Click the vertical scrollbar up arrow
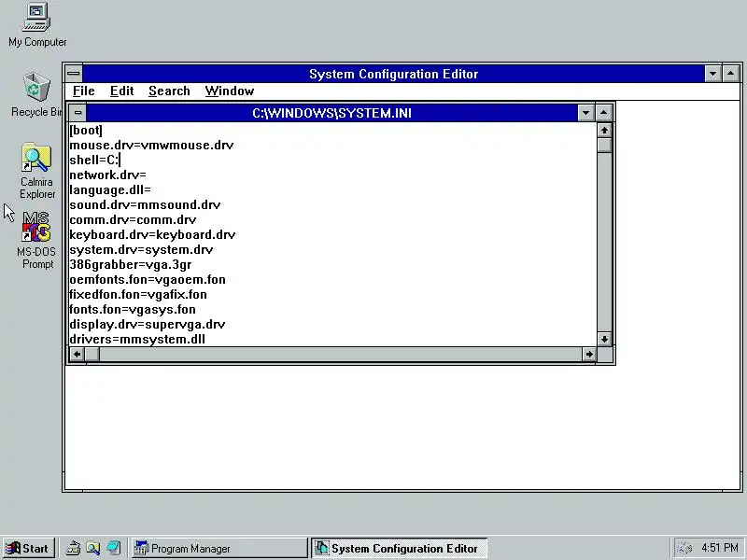This screenshot has width=747, height=560. pos(604,130)
